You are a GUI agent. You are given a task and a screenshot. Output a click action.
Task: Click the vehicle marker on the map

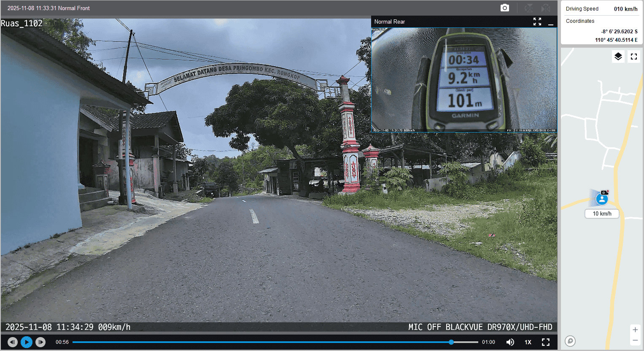[602, 199]
